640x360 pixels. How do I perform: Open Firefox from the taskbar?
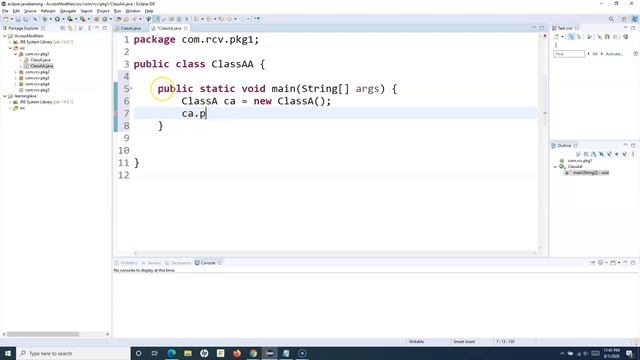(237, 353)
